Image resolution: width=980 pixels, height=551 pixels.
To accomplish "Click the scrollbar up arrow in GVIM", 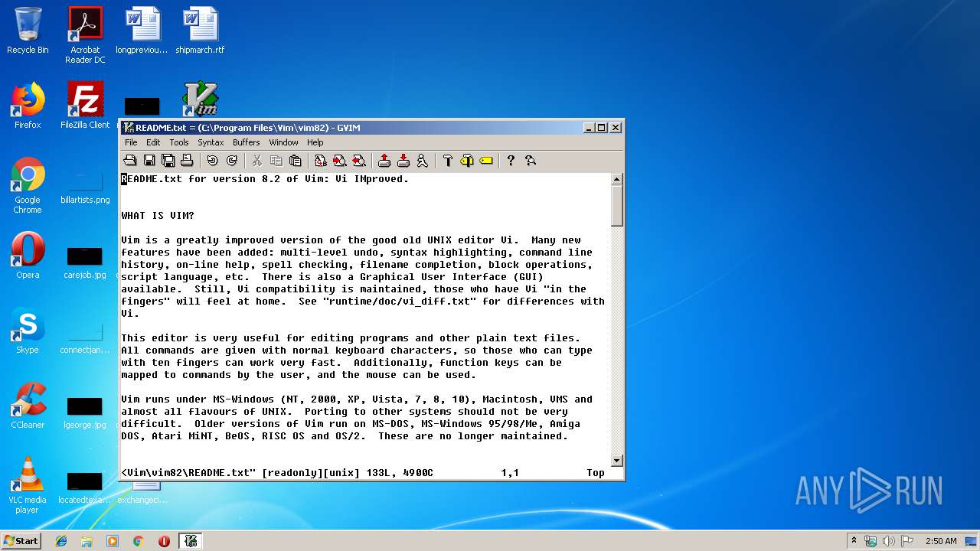I will pyautogui.click(x=617, y=180).
